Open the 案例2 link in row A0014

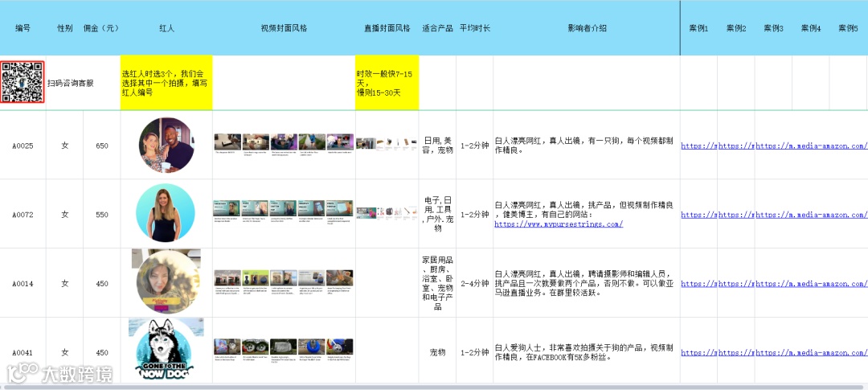coord(736,284)
